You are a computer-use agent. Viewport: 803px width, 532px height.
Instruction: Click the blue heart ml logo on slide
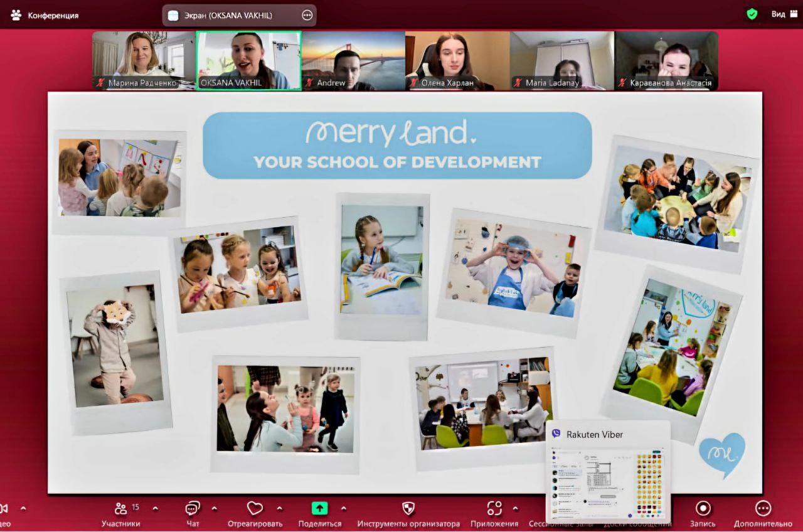[x=722, y=454]
